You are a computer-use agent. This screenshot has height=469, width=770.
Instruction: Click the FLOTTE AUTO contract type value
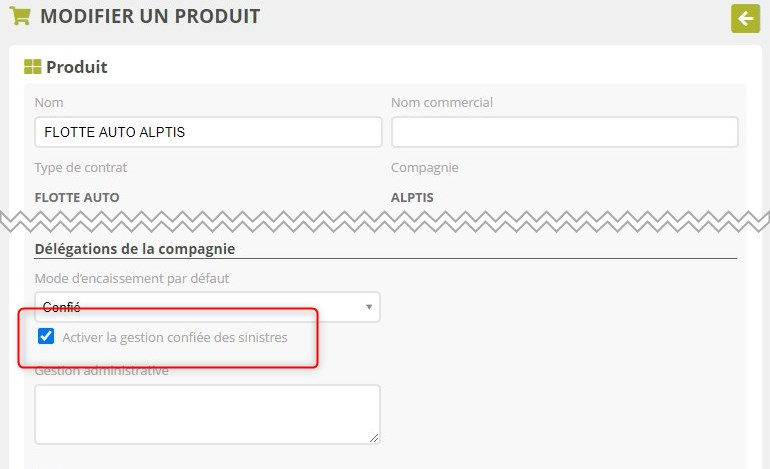point(77,197)
